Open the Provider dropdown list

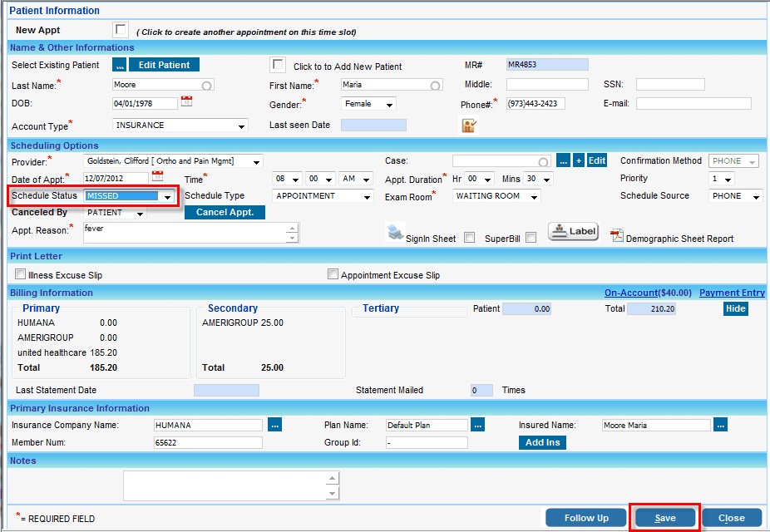click(x=256, y=161)
